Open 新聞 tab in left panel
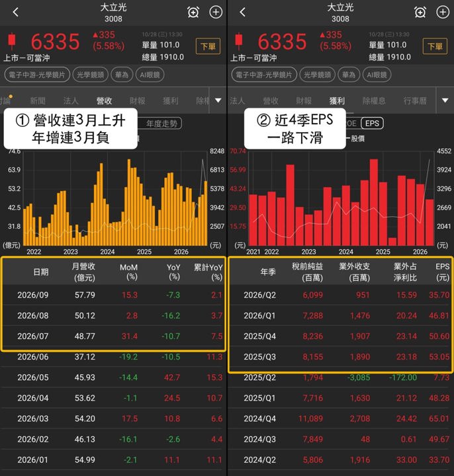454x476 pixels. [x=38, y=100]
